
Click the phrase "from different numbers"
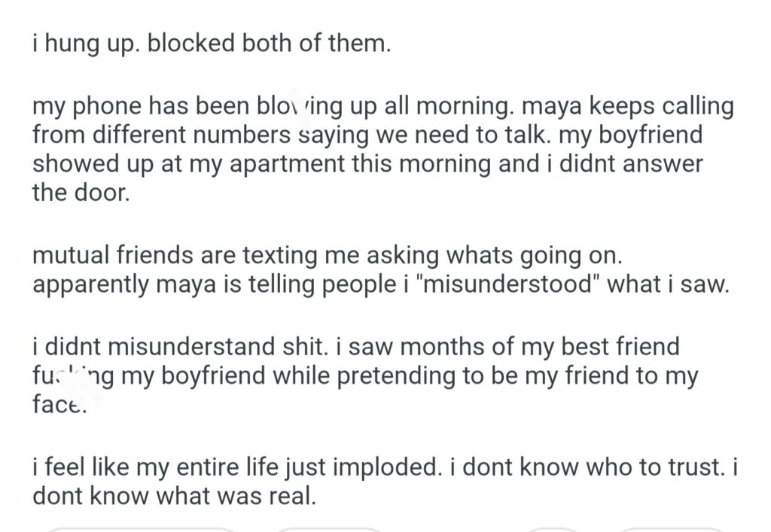pyautogui.click(x=161, y=135)
